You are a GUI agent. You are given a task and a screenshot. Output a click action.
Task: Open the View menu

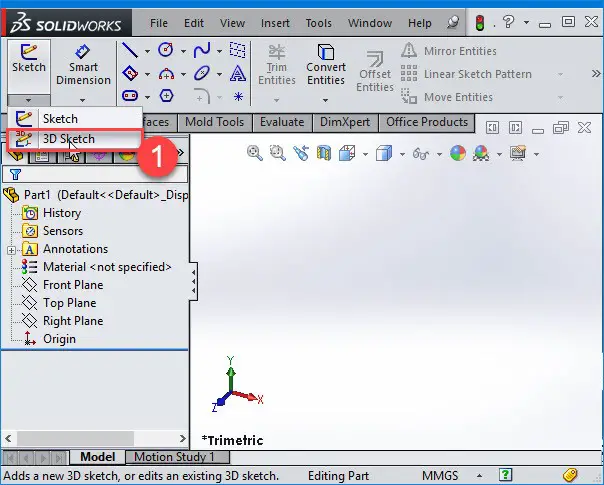pos(232,23)
